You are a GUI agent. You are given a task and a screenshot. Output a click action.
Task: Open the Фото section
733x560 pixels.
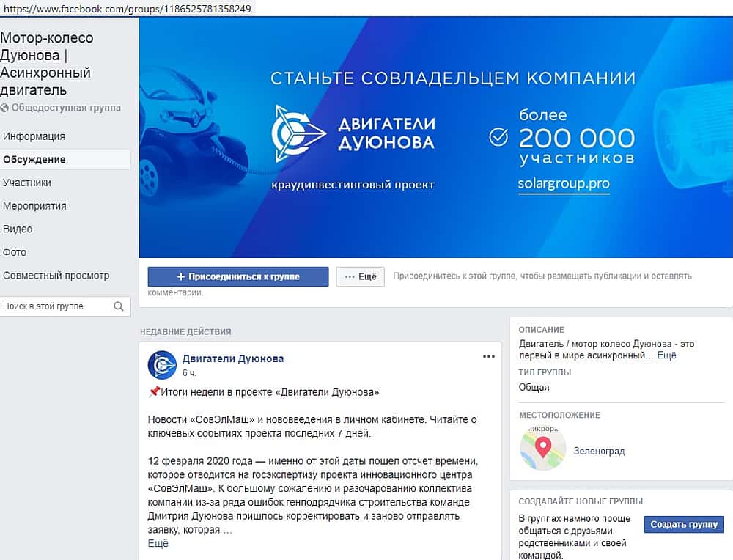(15, 252)
